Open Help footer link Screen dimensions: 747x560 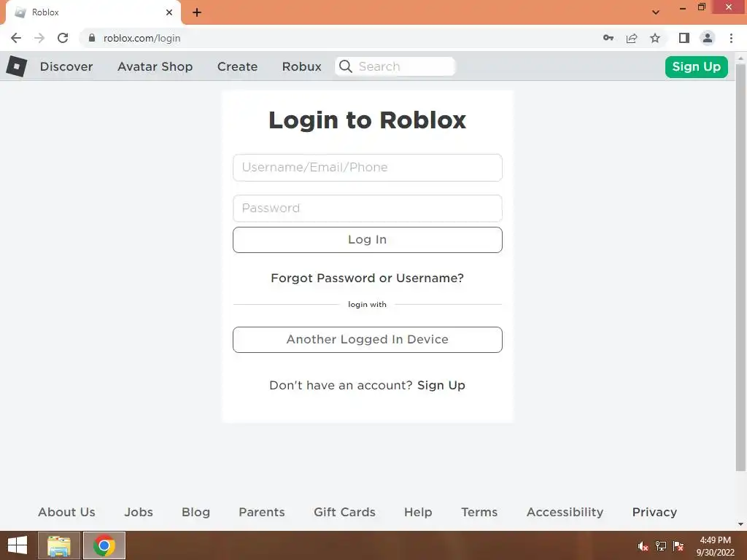pos(418,512)
